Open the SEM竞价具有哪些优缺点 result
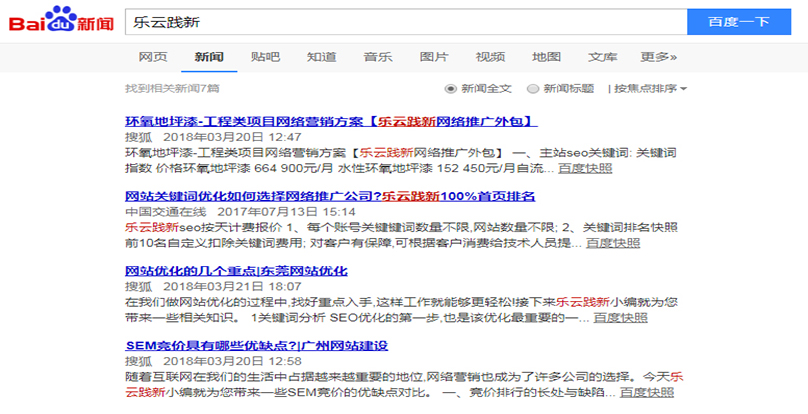The width and height of the screenshot is (808, 414). tap(257, 346)
